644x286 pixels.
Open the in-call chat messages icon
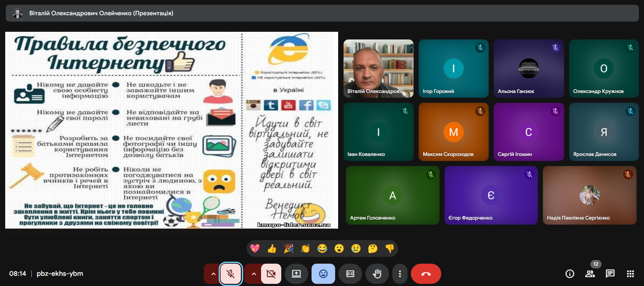pyautogui.click(x=610, y=274)
